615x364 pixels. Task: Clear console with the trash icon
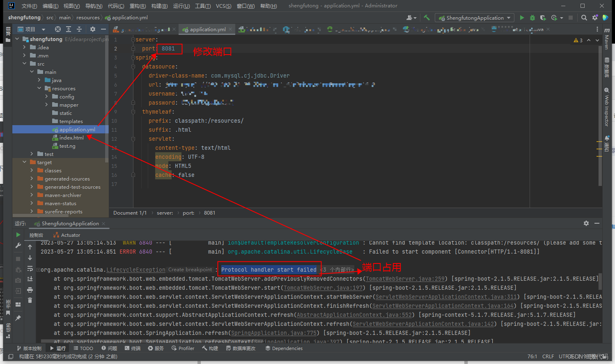coord(30,300)
